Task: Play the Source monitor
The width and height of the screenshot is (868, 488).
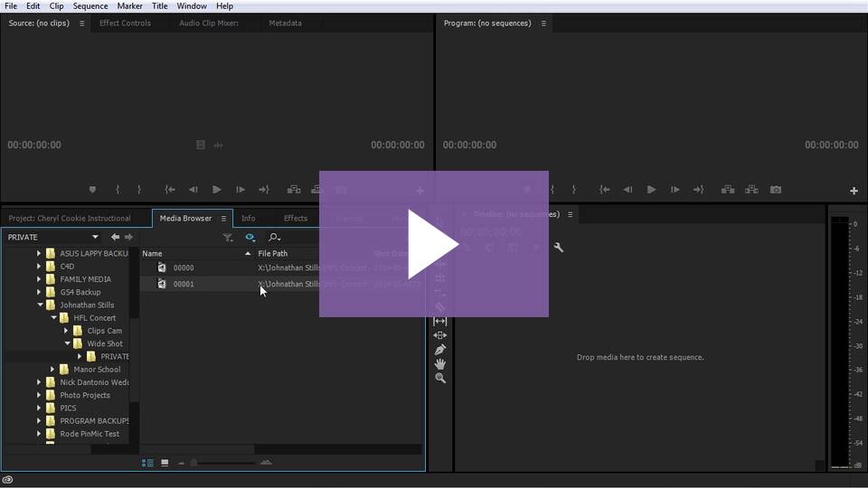Action: (x=217, y=190)
